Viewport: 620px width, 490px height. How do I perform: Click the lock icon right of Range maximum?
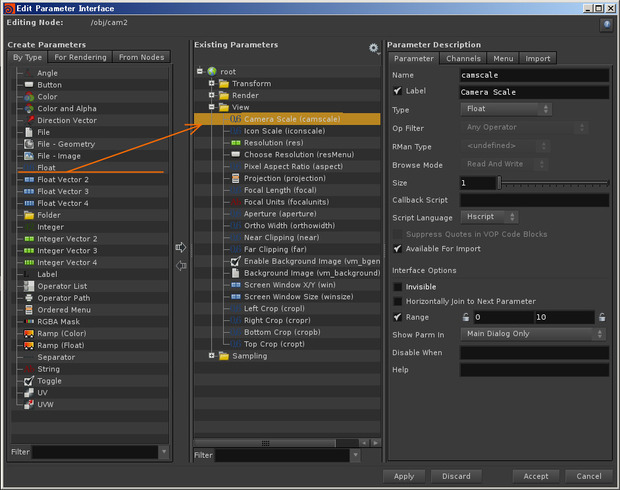tap(602, 317)
